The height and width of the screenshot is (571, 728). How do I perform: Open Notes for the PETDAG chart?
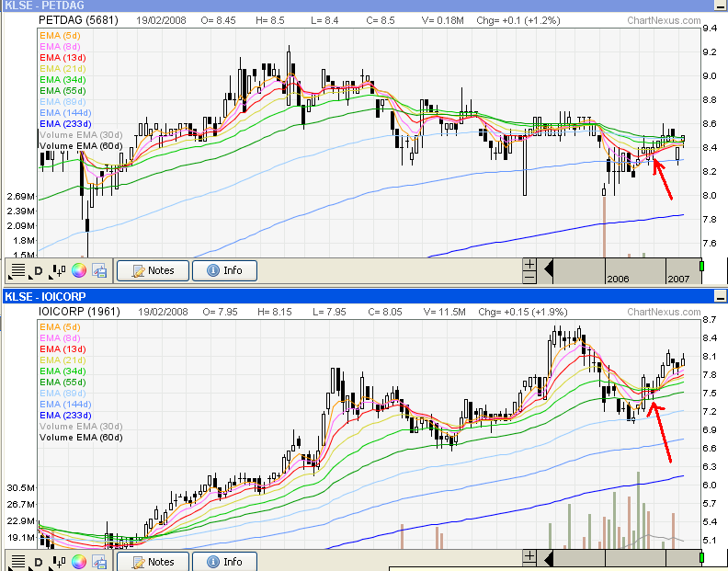coord(153,270)
